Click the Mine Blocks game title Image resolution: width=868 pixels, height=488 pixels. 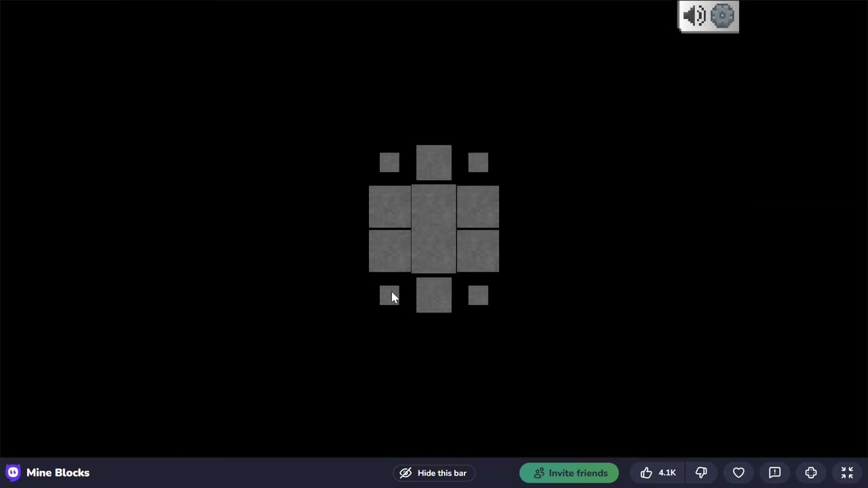coord(58,472)
